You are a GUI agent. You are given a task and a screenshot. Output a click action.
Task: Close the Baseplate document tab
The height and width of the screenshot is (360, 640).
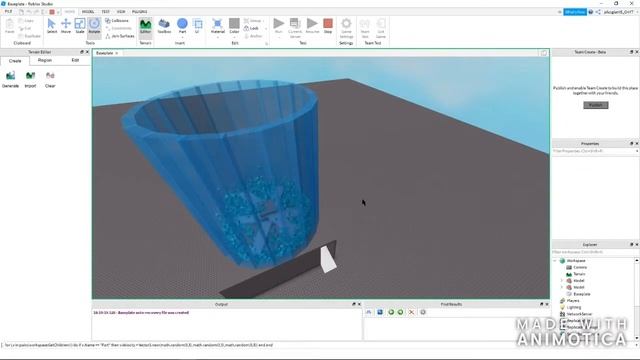point(116,53)
